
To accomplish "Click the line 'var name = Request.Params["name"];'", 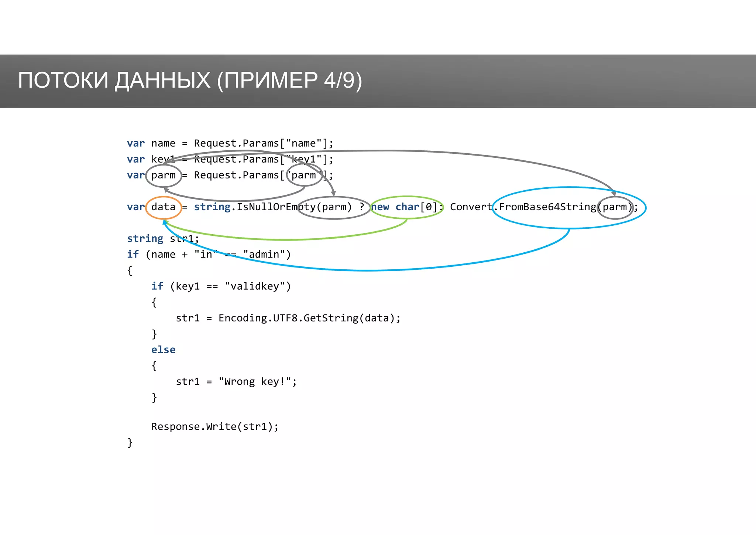I will coord(230,143).
